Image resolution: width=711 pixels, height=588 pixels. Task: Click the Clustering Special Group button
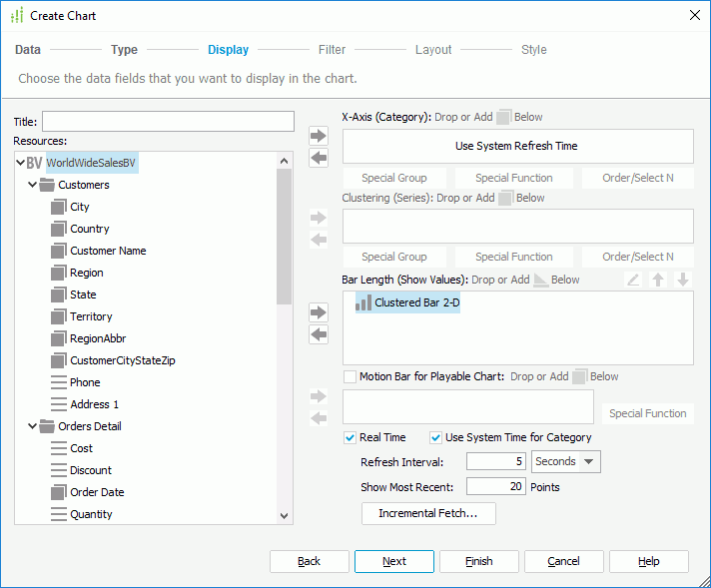tap(394, 257)
